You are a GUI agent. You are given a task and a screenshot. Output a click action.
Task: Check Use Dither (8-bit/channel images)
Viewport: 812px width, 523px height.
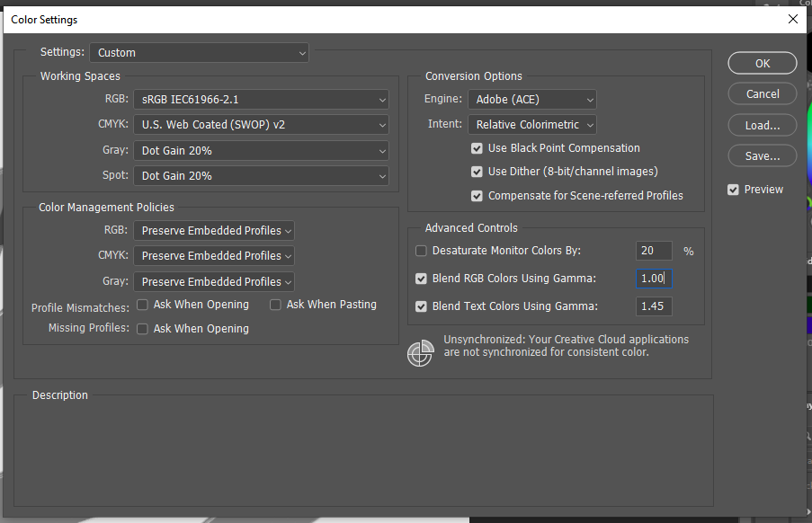476,172
